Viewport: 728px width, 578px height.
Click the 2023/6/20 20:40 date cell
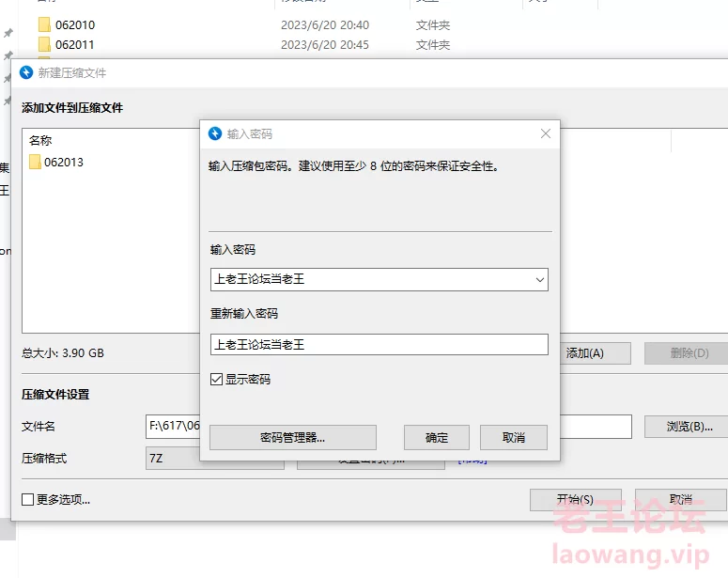325,25
